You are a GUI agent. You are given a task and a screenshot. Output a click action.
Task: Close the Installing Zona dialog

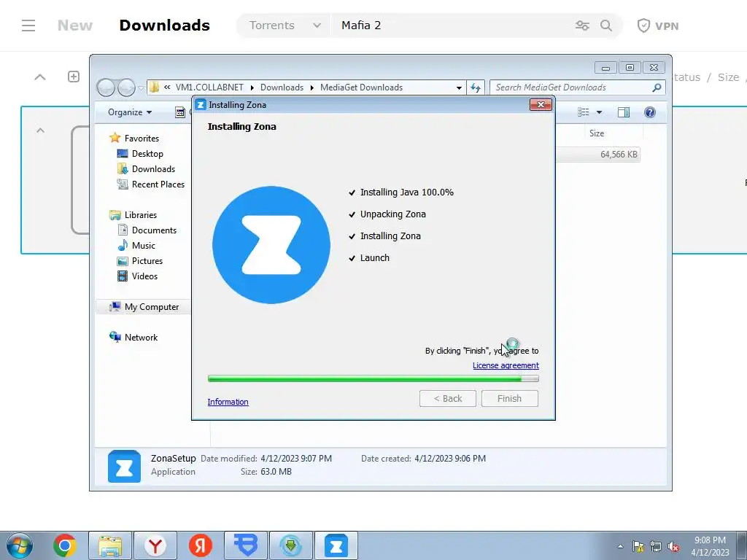coord(541,105)
